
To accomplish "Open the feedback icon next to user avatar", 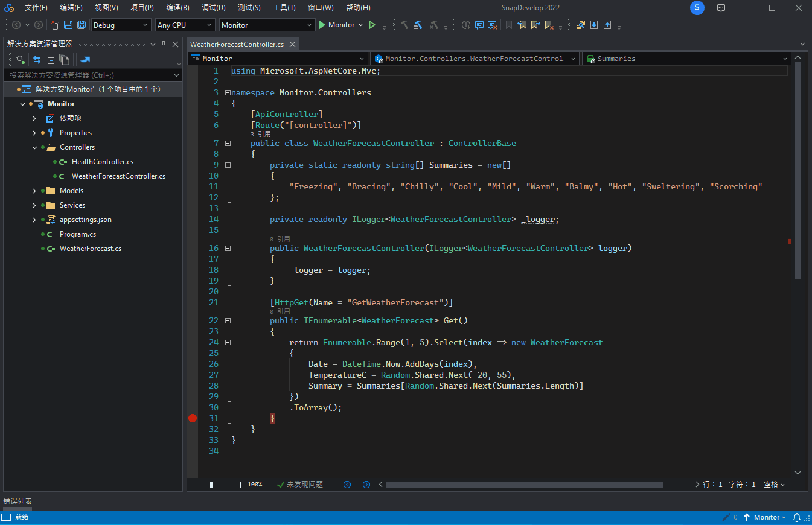I will [721, 8].
